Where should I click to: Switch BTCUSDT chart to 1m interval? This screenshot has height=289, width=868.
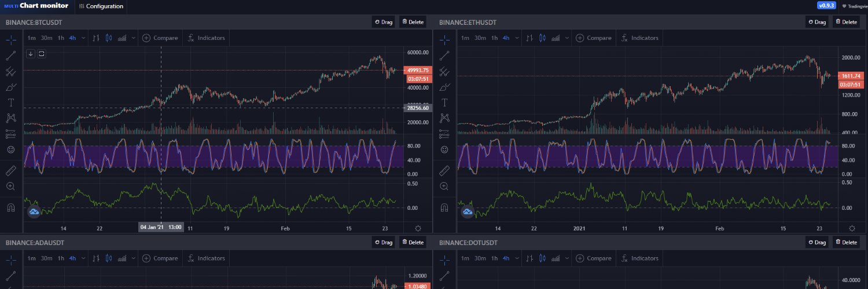[x=32, y=38]
